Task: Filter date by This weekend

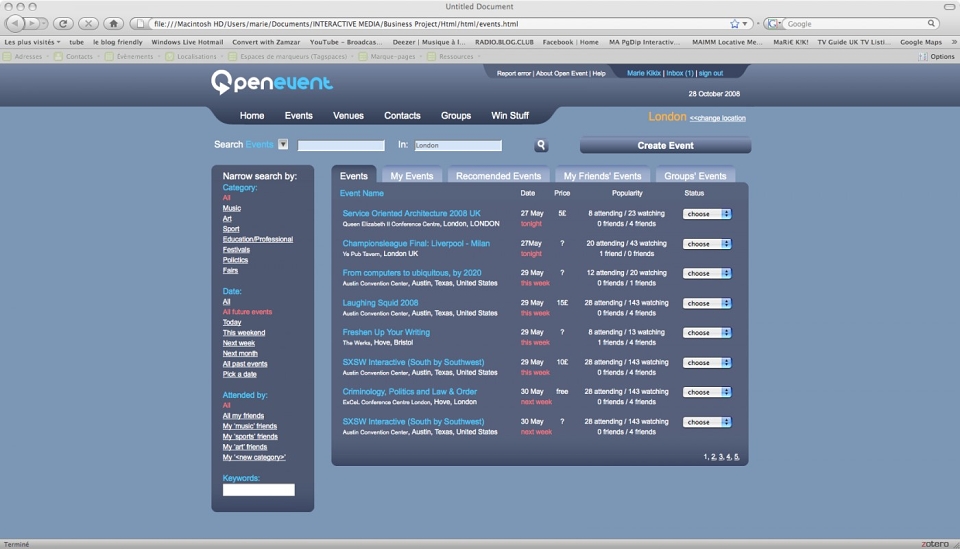Action: point(244,333)
